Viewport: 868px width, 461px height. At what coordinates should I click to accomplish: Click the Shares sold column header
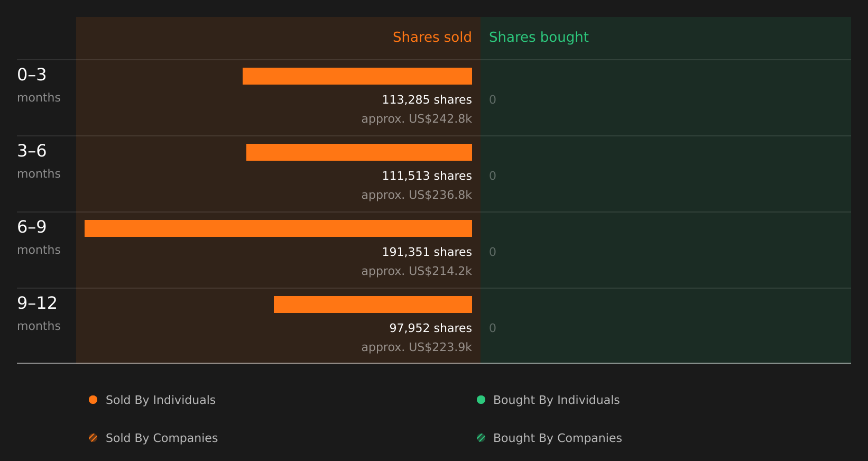[x=432, y=37]
